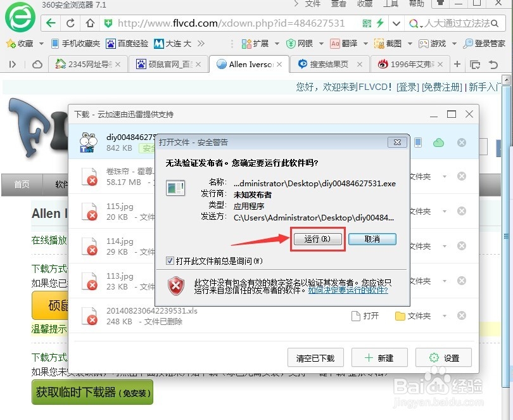Open the 工具 menu
Screen dimensions: 513x420
click(391, 4)
